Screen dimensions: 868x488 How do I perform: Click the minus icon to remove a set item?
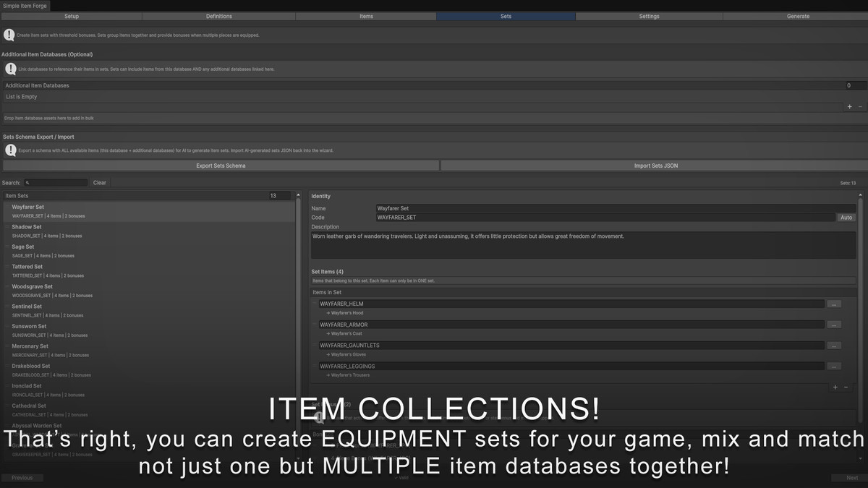846,387
